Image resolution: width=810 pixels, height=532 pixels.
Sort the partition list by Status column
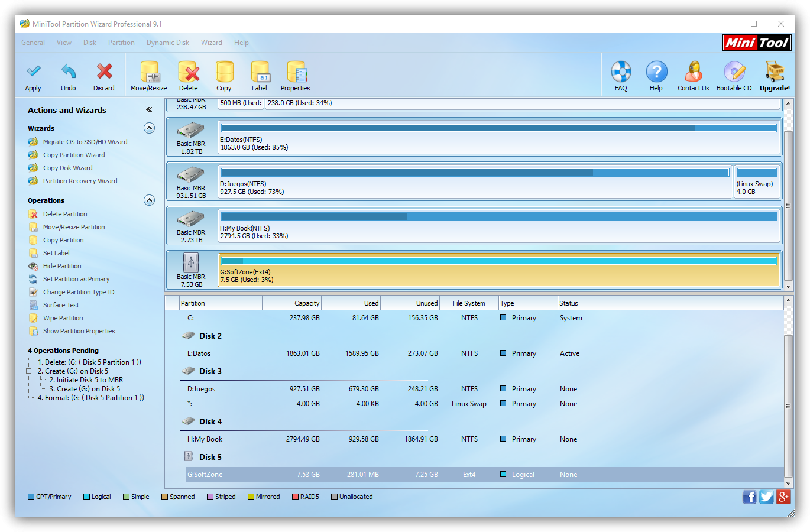[x=670, y=303]
